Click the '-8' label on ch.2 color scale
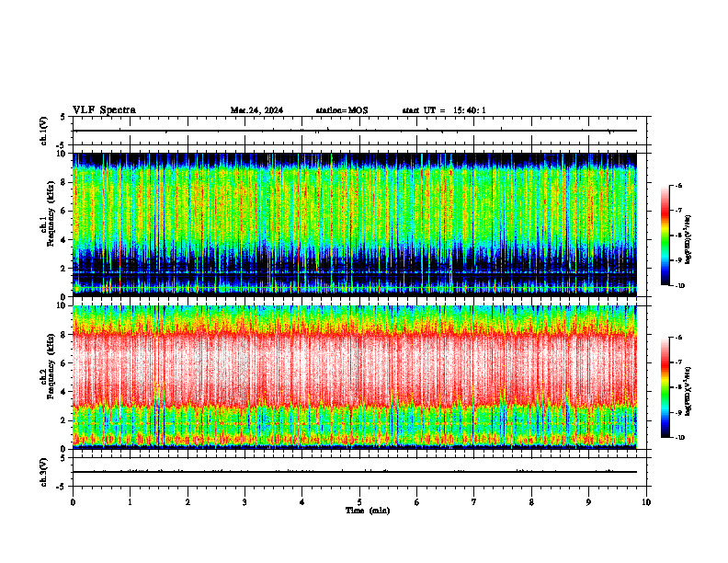The height and width of the screenshot is (563, 728). point(678,387)
